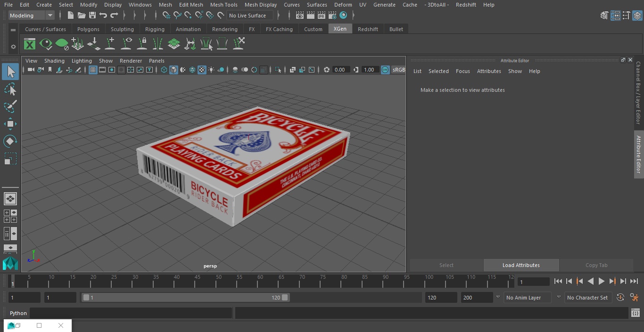This screenshot has width=644, height=332.
Task: Click the time slider at frame 60
Action: (260, 281)
